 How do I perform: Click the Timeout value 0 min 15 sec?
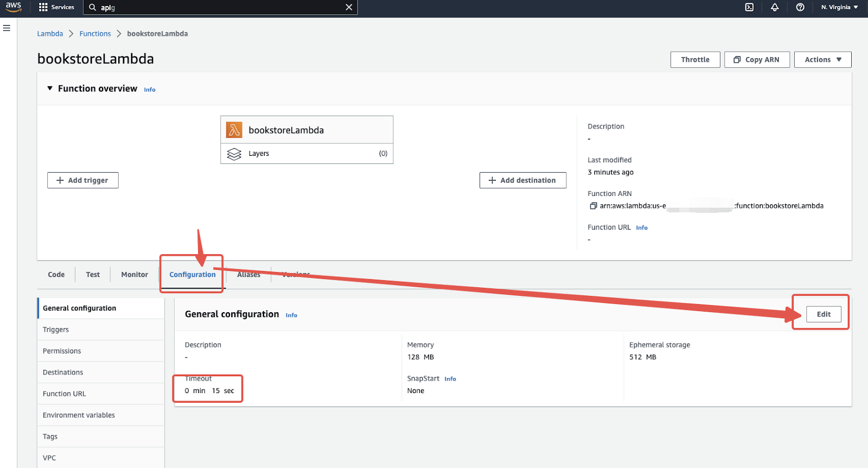coord(209,391)
